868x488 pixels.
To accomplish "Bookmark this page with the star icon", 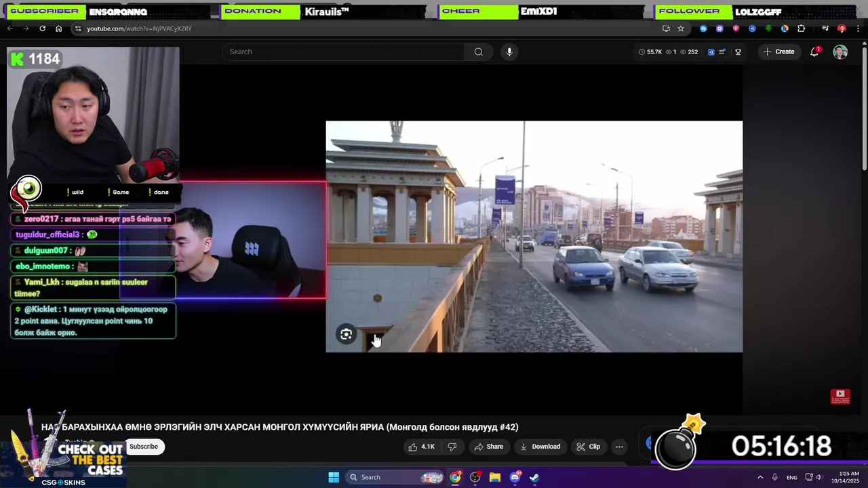I will point(681,28).
